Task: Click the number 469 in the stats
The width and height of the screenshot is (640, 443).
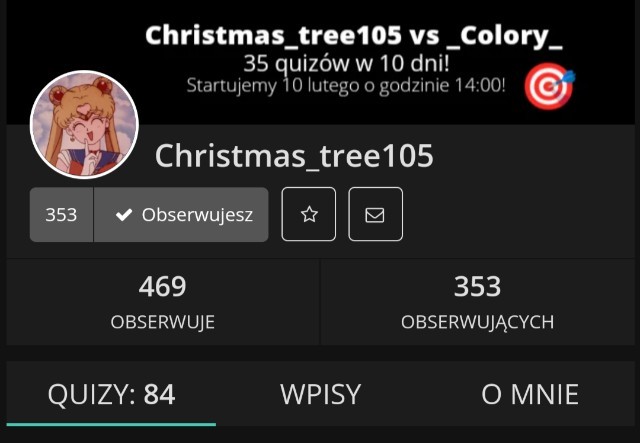Action: 163,286
